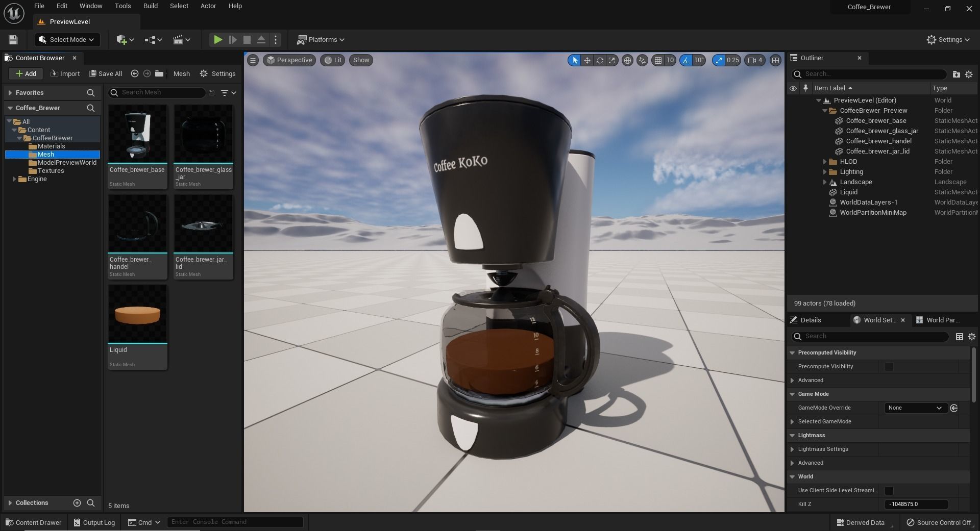Open the File menu
This screenshot has height=531, width=980.
(39, 6)
